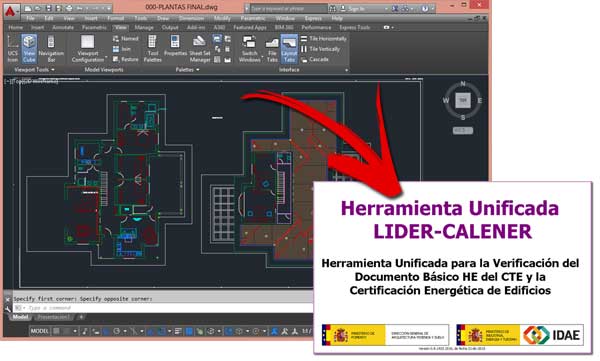Toggle the Sheet Set Manager palette
This screenshot has height=361, width=600.
(199, 49)
